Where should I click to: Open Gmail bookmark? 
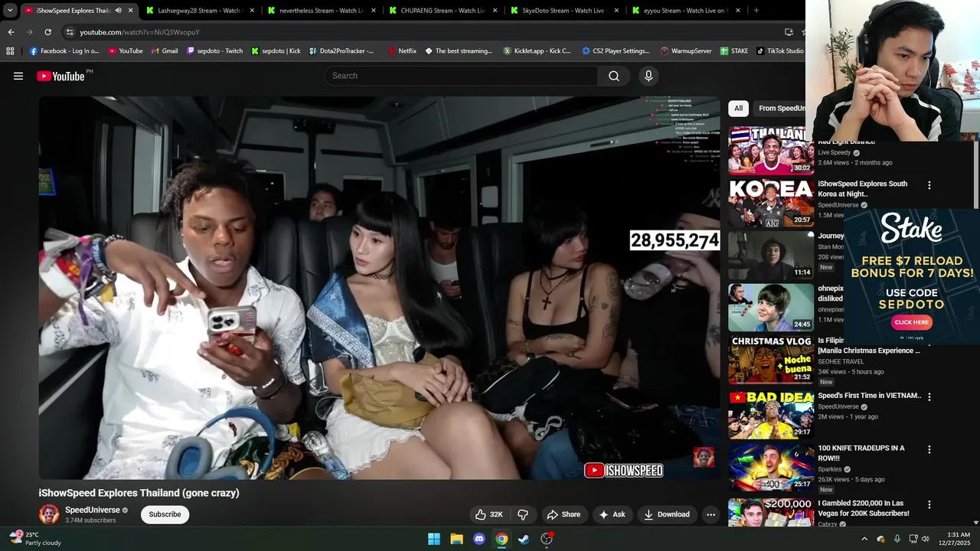point(165,51)
